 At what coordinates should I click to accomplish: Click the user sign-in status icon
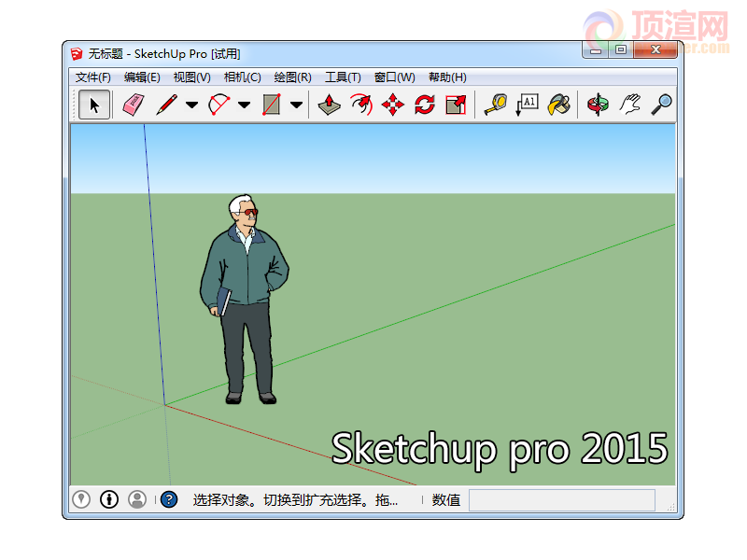[137, 499]
